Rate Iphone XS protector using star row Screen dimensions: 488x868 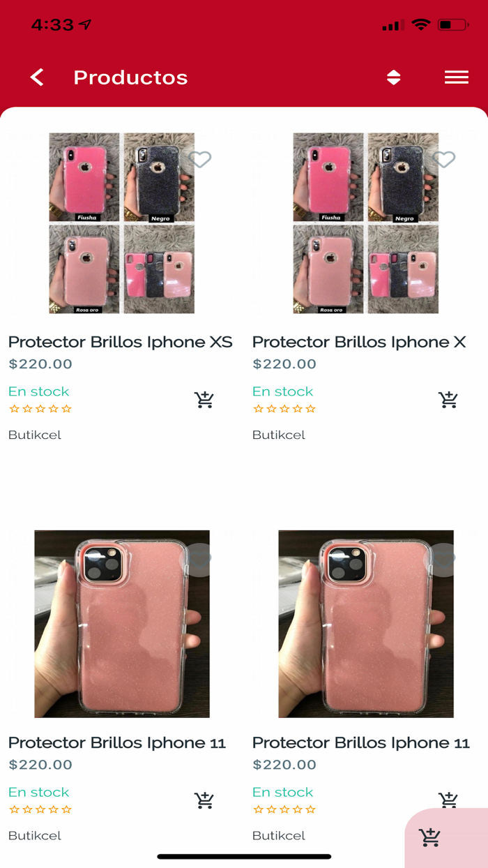coord(40,409)
